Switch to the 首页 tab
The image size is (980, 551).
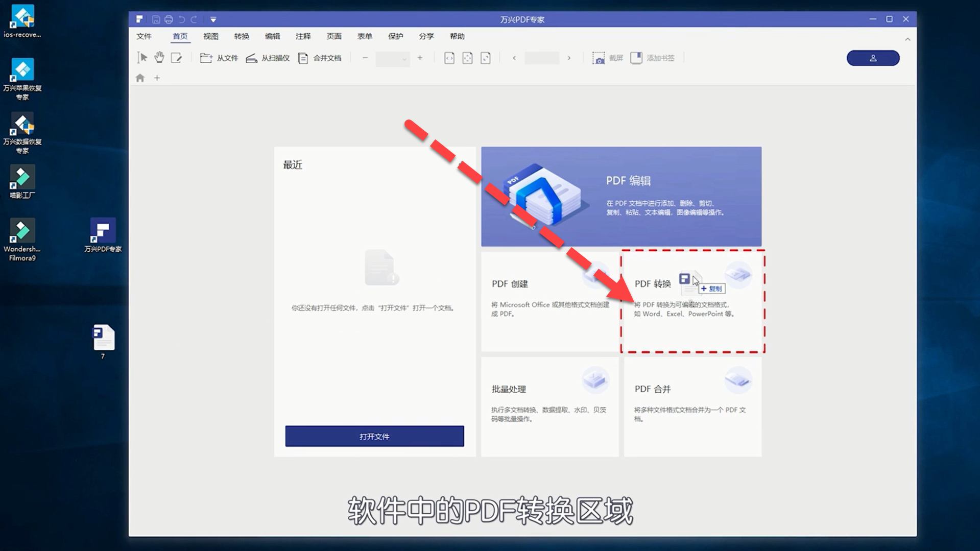[x=180, y=36]
